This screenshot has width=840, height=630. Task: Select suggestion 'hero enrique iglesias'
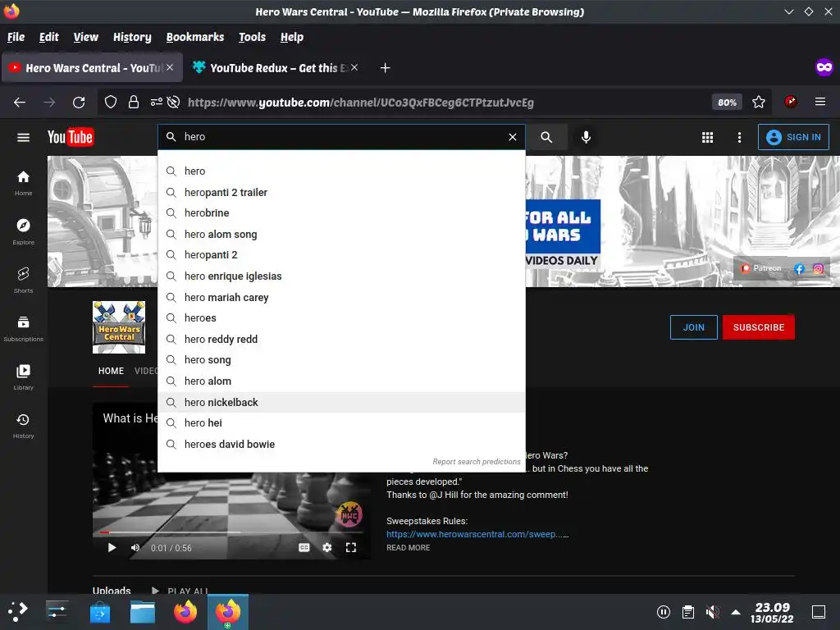(x=342, y=276)
